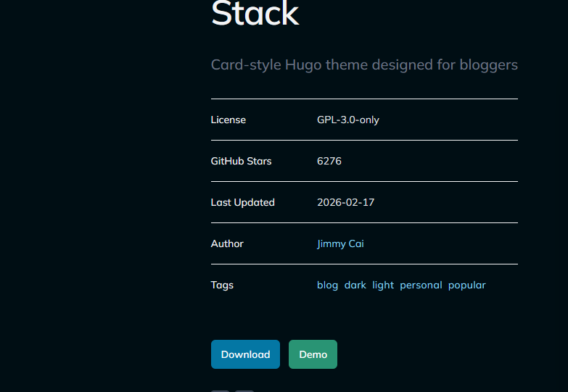Screen dimensions: 568x392
Task: Open author Jimmy Cai's link
Action: point(340,243)
